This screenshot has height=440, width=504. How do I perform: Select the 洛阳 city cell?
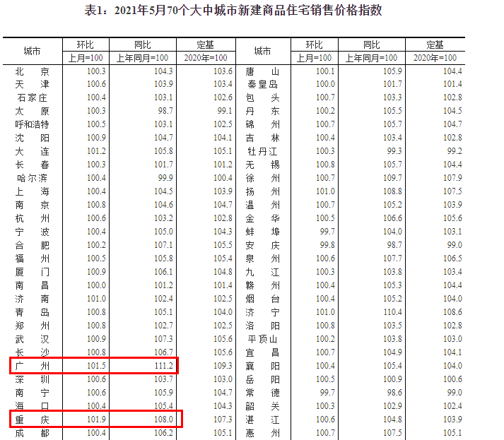point(263,326)
